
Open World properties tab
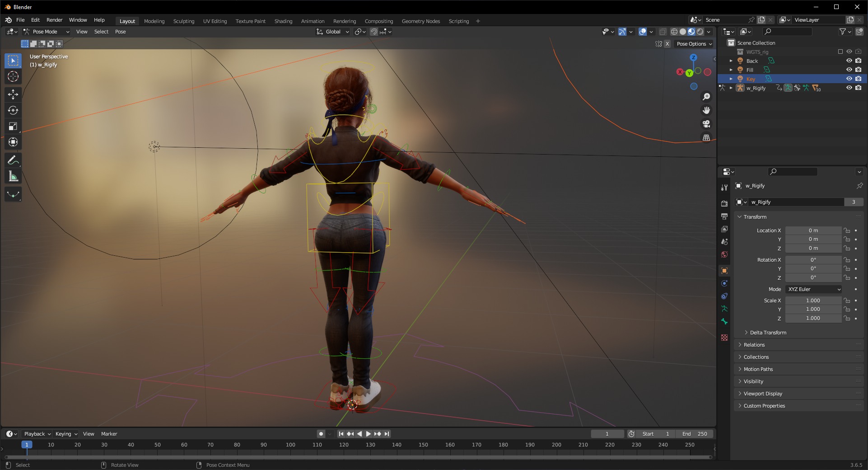724,254
